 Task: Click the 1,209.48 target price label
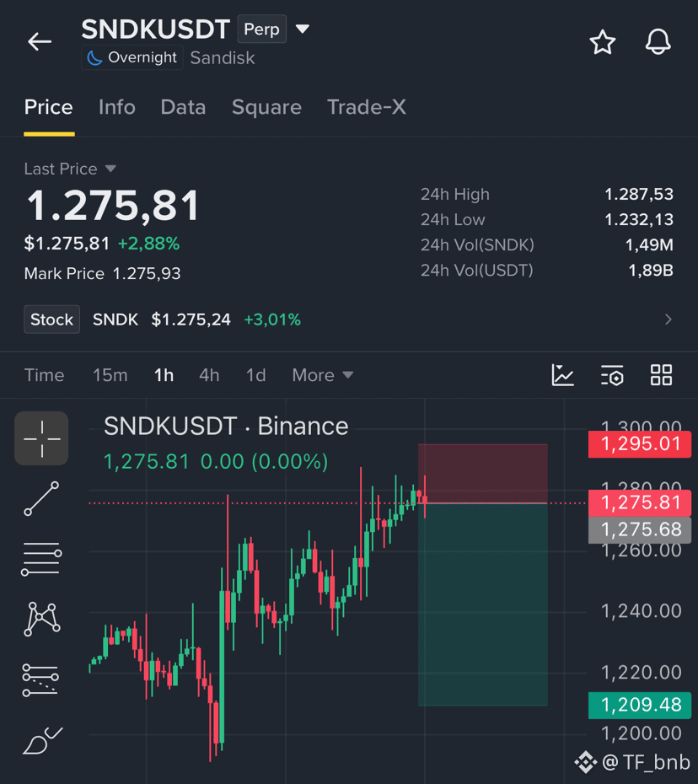pos(640,705)
